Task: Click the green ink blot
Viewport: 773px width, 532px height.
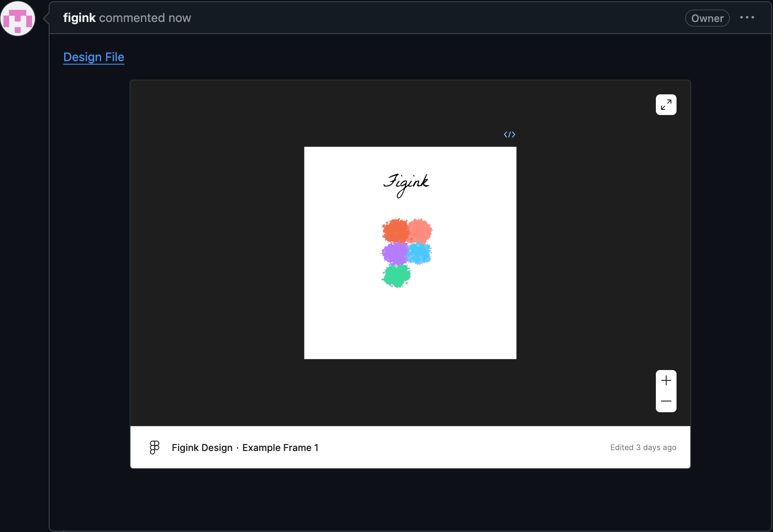Action: click(396, 276)
